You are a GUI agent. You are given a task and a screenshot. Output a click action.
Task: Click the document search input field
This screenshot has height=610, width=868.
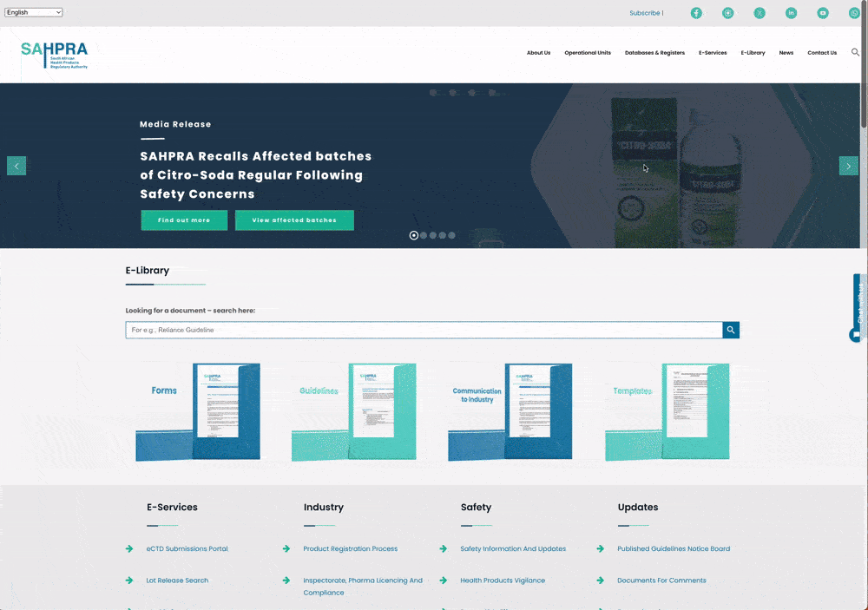(424, 330)
